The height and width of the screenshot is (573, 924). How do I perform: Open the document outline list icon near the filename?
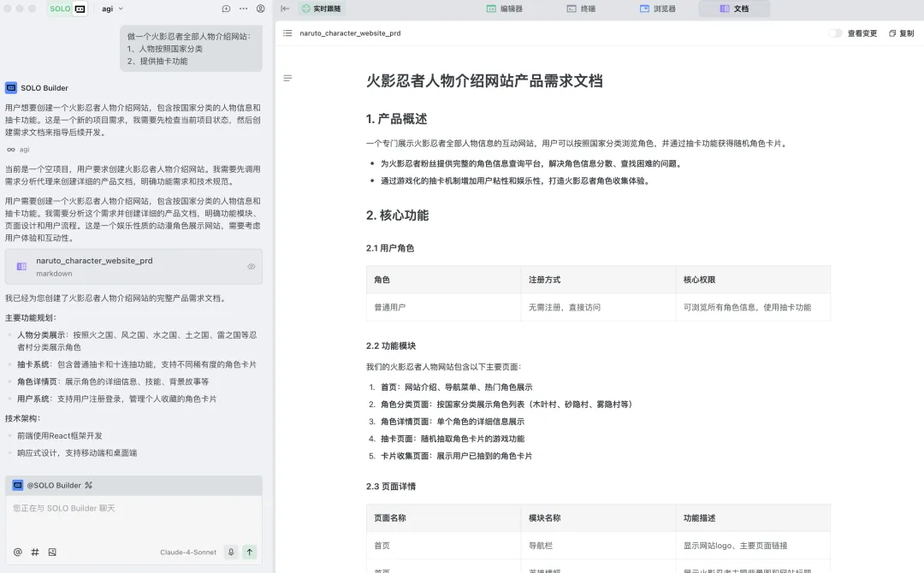[x=287, y=33]
